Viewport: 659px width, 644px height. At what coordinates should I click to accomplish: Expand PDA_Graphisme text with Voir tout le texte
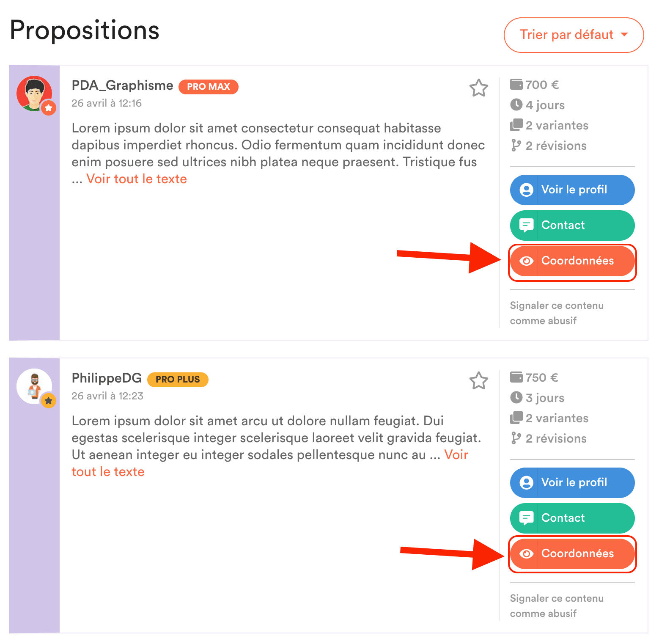click(x=137, y=179)
